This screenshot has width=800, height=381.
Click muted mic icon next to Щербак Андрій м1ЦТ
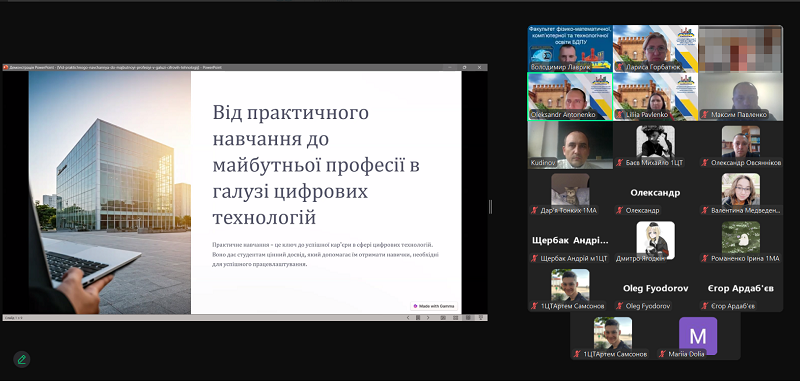(x=535, y=259)
